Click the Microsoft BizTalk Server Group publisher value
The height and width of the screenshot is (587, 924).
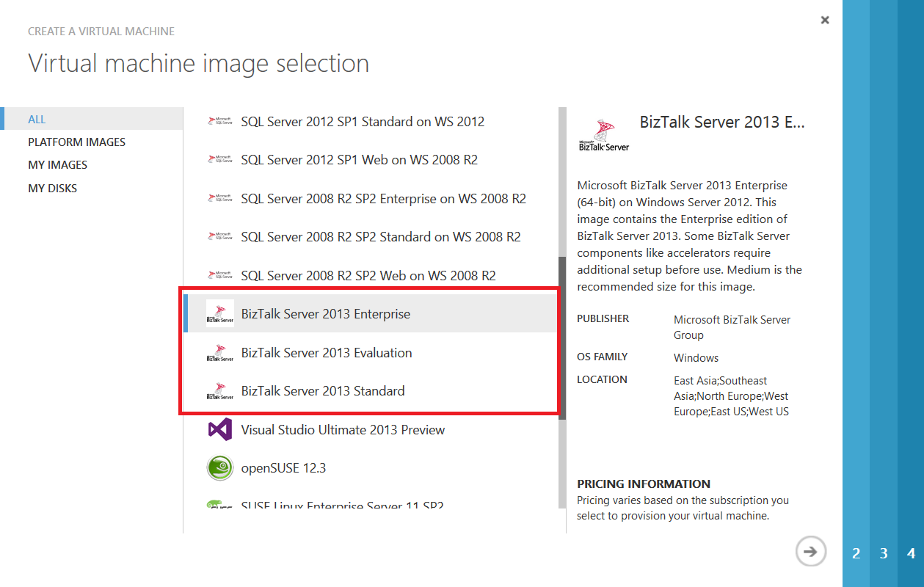[x=732, y=327]
